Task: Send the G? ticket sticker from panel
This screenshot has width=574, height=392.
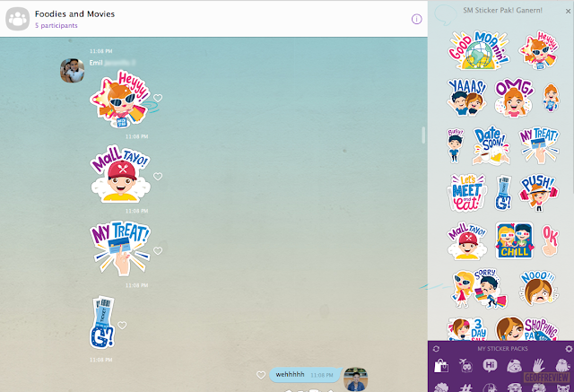Action: coord(503,193)
